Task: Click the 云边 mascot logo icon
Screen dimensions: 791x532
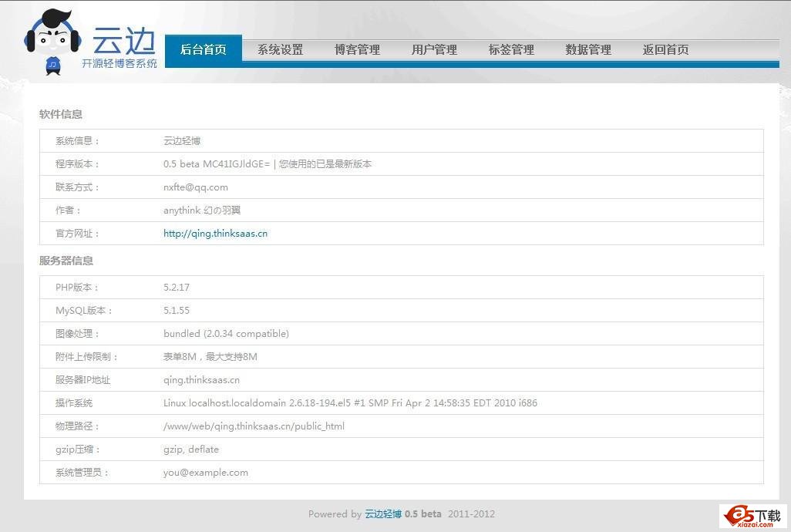Action: pos(53,42)
